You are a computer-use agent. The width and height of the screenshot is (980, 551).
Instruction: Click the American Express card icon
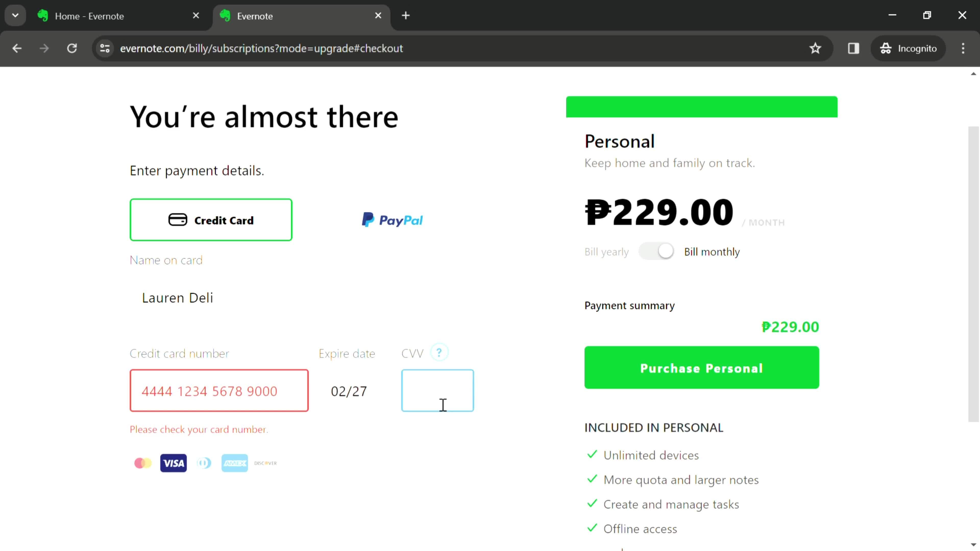(x=234, y=463)
